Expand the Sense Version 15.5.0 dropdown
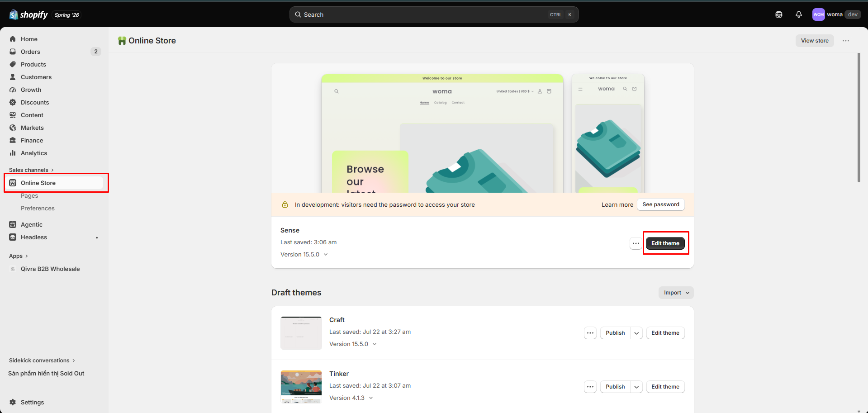This screenshot has height=413, width=868. 304,255
